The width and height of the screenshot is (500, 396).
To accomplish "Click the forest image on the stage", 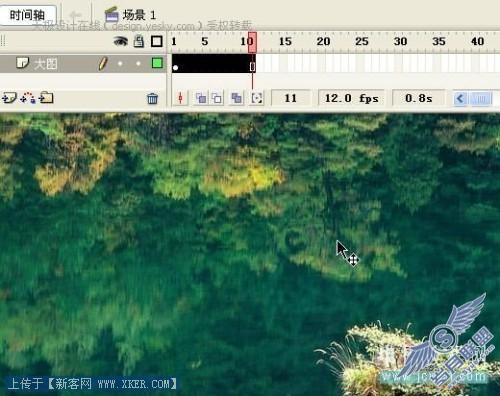I will click(x=250, y=254).
